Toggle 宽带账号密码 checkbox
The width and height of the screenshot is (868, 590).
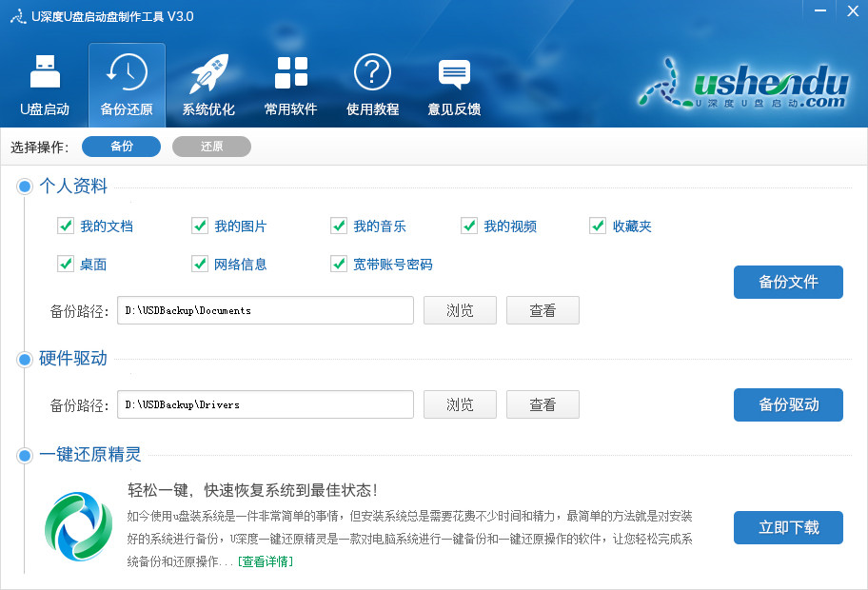[338, 264]
